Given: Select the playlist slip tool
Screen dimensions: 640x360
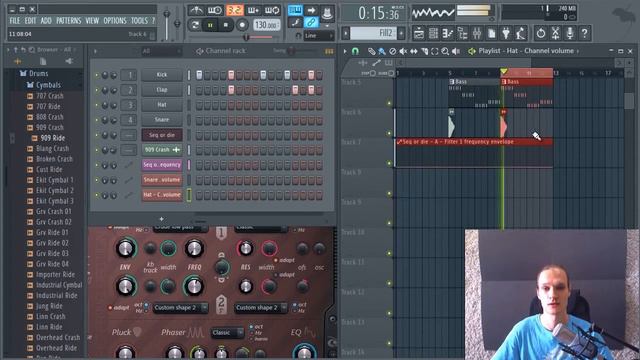Looking at the screenshot, I should pos(413,51).
